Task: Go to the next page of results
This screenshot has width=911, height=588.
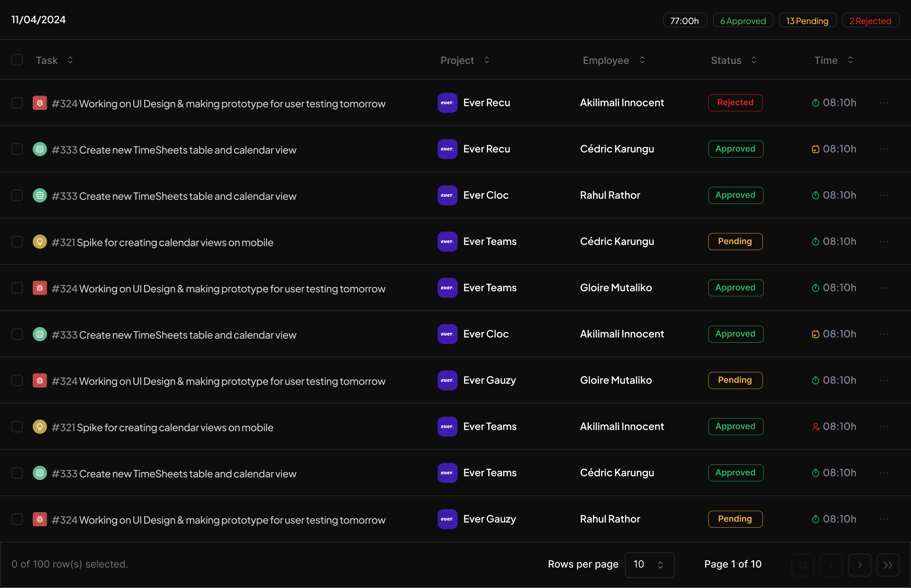Action: [860, 565]
